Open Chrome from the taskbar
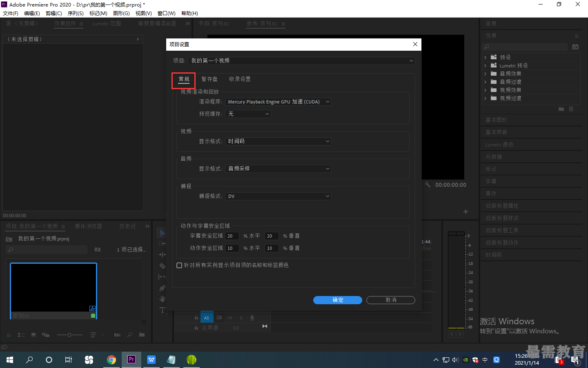588x368 pixels. point(111,359)
